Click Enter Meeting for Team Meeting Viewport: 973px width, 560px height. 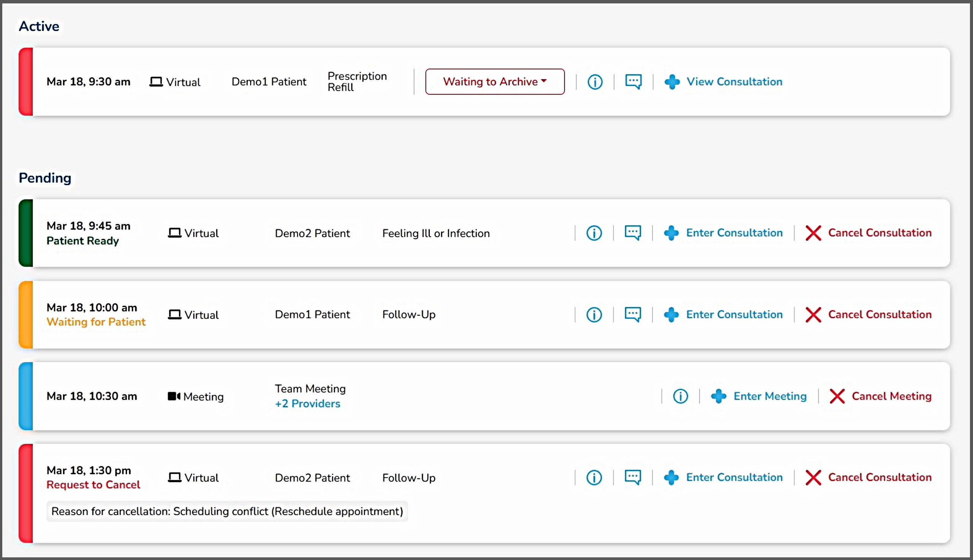[x=759, y=396]
